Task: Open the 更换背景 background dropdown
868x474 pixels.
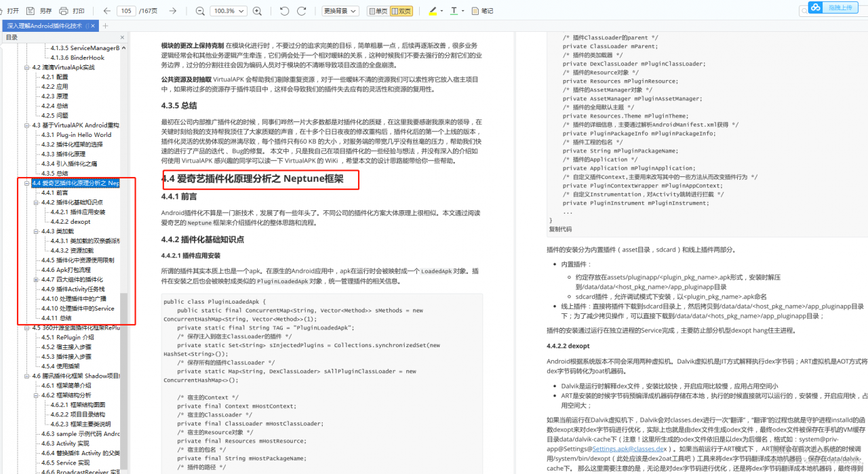Action: (x=340, y=11)
